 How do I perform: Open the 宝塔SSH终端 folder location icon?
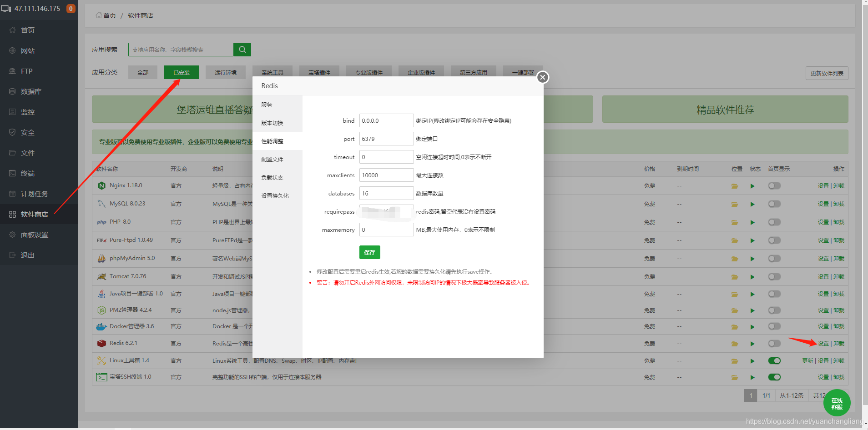click(x=735, y=377)
